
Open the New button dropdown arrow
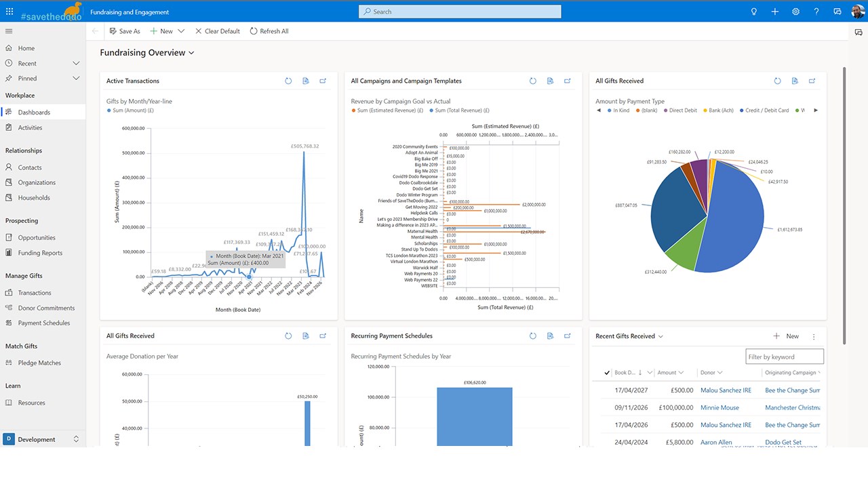click(x=181, y=31)
